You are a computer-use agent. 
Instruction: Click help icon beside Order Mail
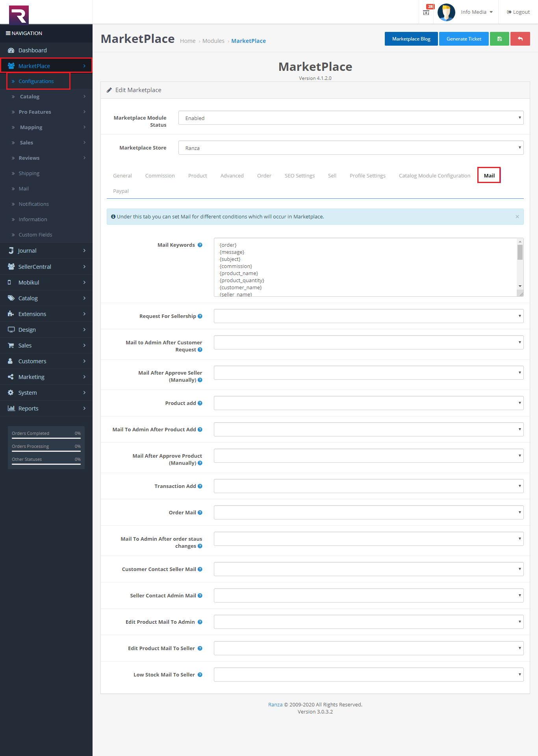(200, 513)
